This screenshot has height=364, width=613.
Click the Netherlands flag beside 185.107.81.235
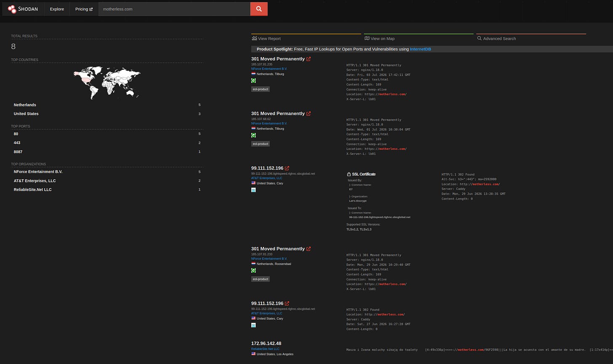tap(253, 74)
